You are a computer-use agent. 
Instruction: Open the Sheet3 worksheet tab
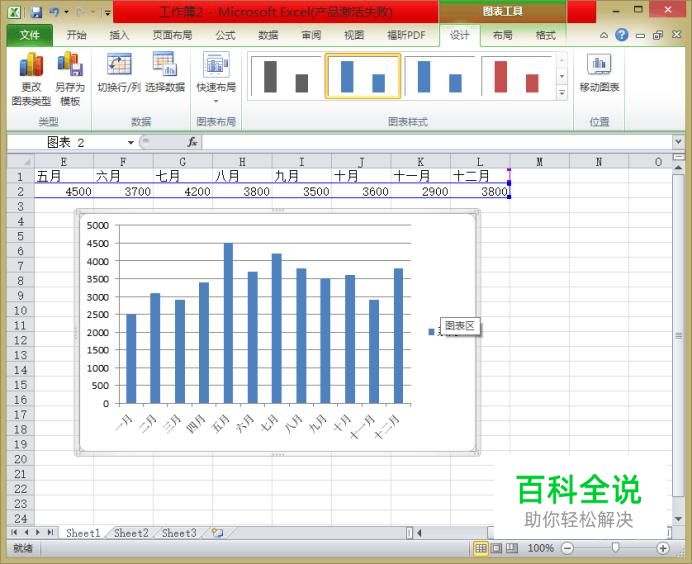[179, 533]
